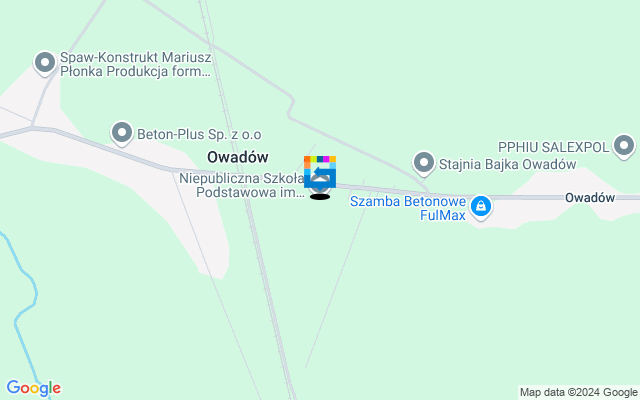This screenshot has height=400, width=640.
Task: Select the Stajnia Bajka Owadów text label
Action: [507, 164]
